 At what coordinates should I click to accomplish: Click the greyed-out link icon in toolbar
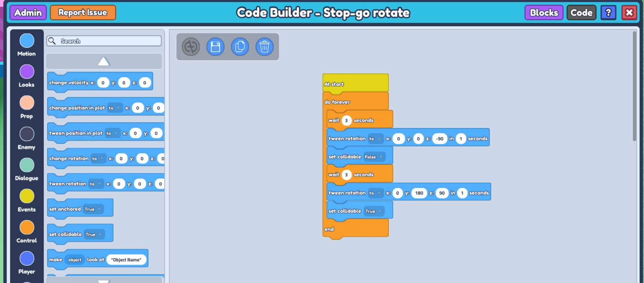191,47
